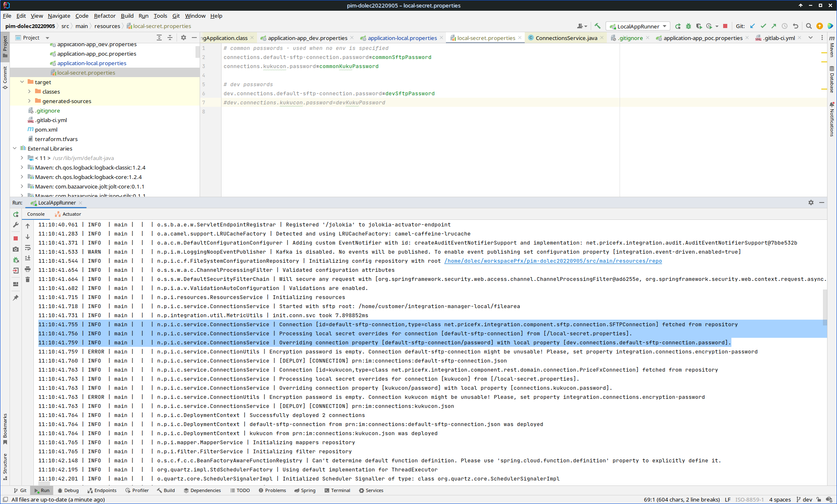Viewport: 837px width, 504px height.
Task: Click Down the stack trace arrow
Action: pos(28,237)
